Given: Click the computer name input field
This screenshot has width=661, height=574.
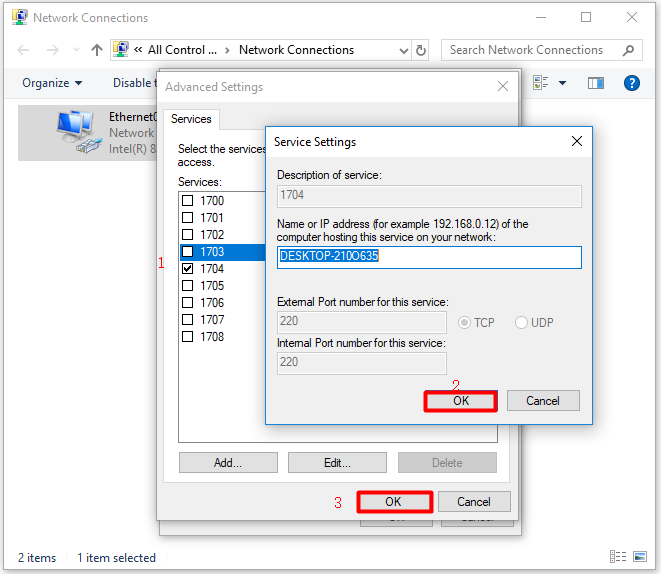Looking at the screenshot, I should coord(429,257).
